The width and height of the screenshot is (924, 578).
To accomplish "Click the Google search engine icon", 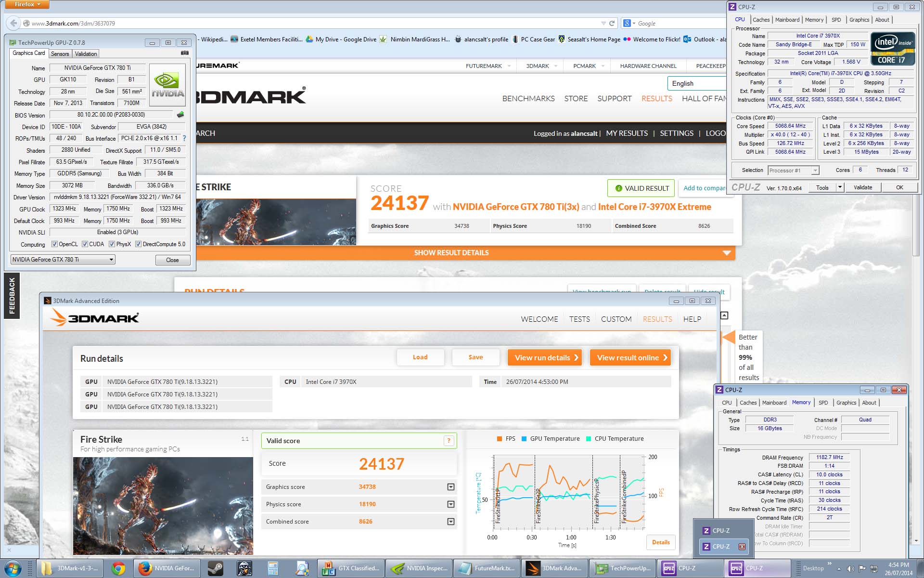I will [627, 23].
